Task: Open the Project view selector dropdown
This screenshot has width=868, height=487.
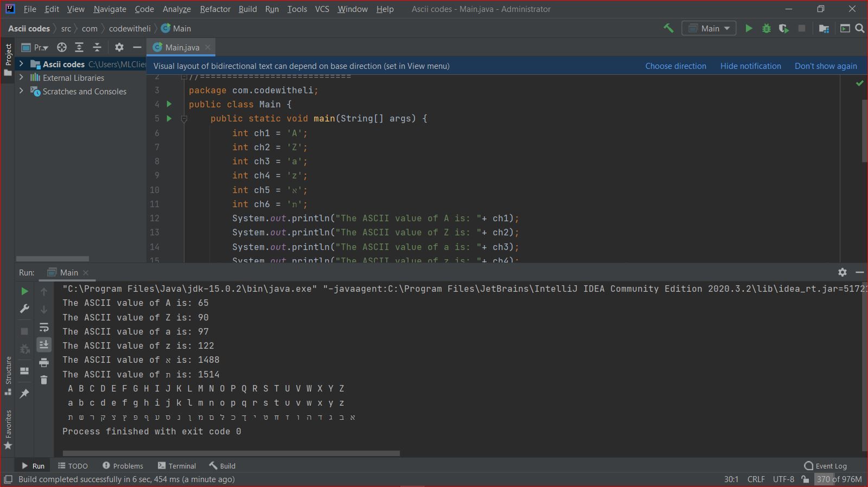Action: point(35,47)
